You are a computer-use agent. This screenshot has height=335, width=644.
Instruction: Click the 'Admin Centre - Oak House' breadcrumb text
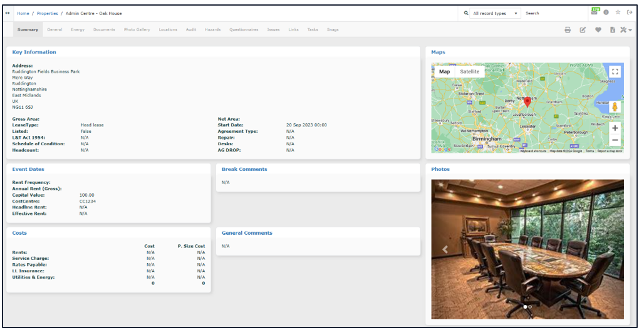[x=93, y=13]
